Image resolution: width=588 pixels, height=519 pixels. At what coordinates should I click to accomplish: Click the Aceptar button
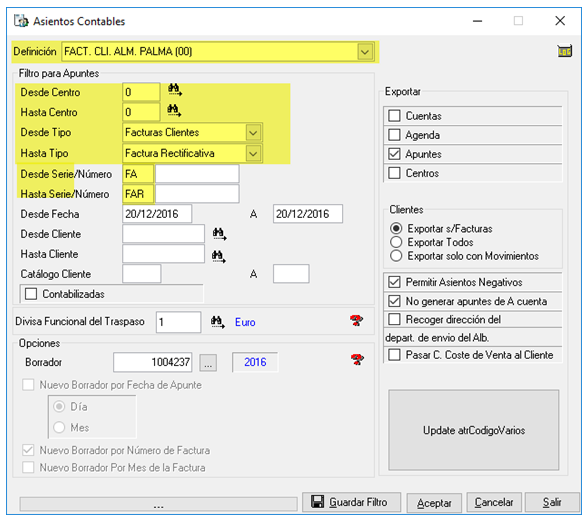click(x=434, y=502)
